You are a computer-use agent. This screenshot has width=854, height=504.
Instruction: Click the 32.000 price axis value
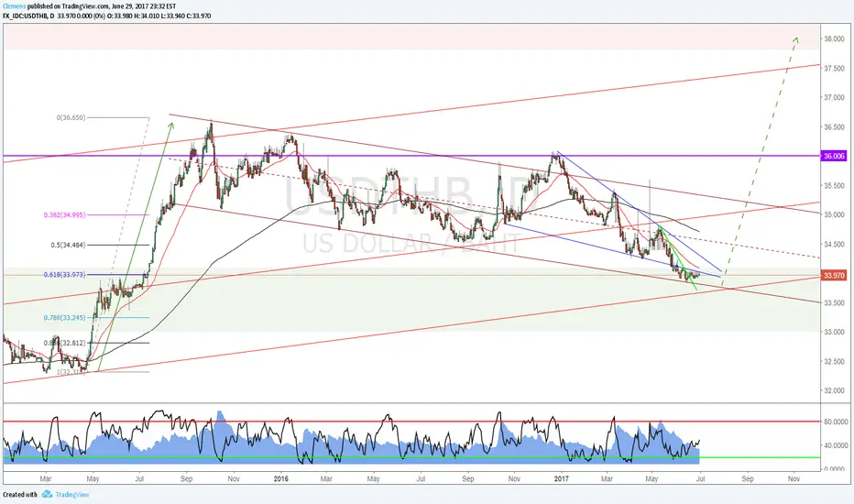pos(834,390)
